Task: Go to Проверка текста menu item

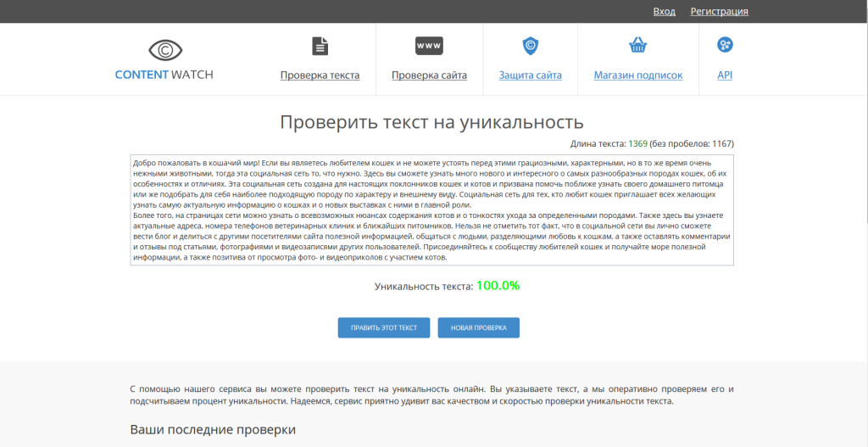Action: coord(320,75)
